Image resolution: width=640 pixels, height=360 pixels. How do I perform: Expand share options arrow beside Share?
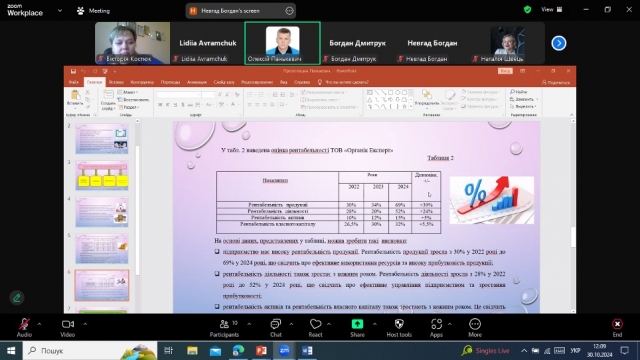[374, 324]
